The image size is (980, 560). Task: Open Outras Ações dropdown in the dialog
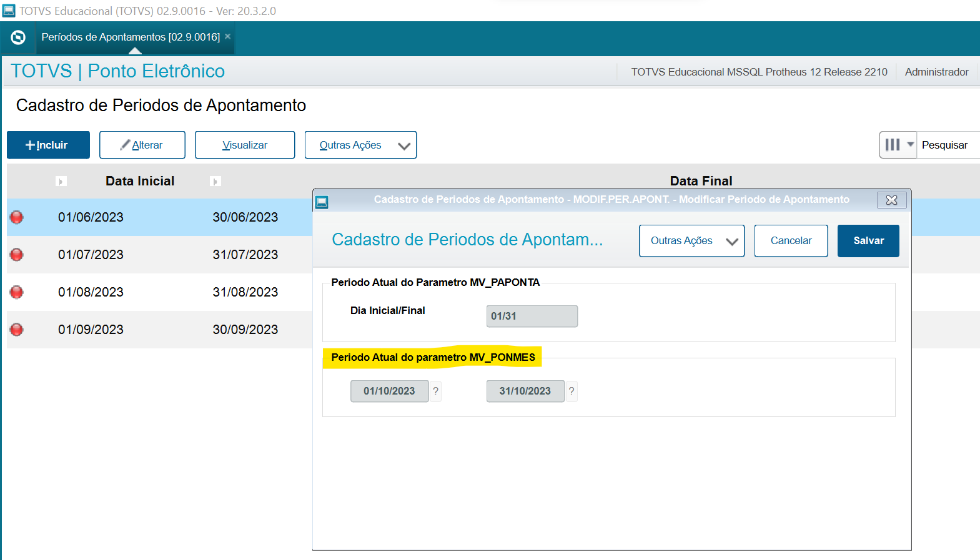691,241
